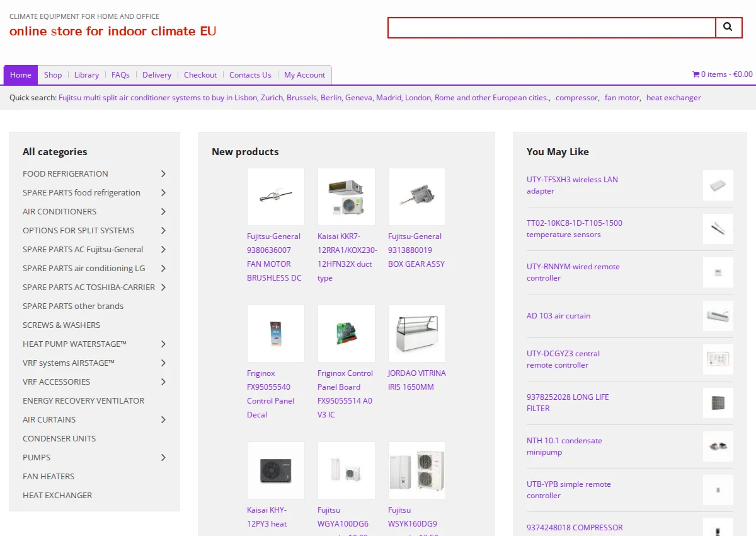Click the NTH 10.1 condensate minipump text link

(564, 446)
